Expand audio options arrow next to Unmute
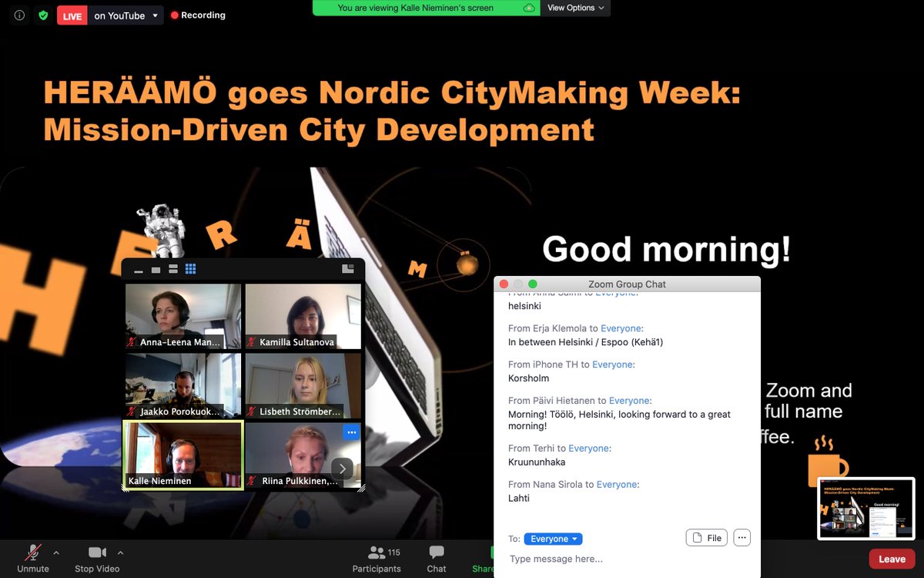This screenshot has height=578, width=924. point(56,552)
